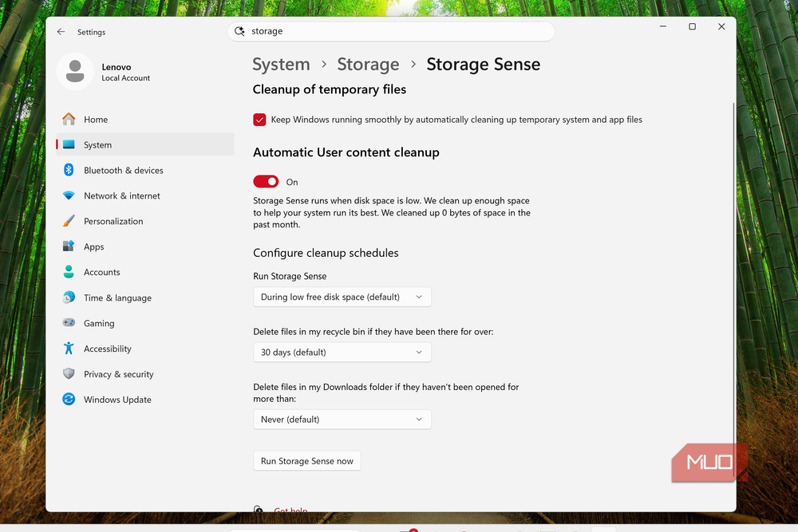
Task: Click System in the breadcrumb
Action: 281,64
